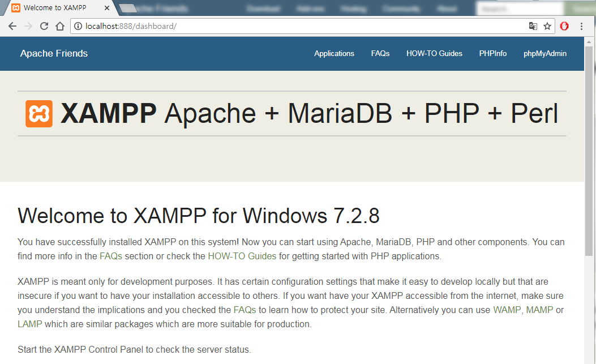Bookmark this page with the star icon

click(547, 26)
